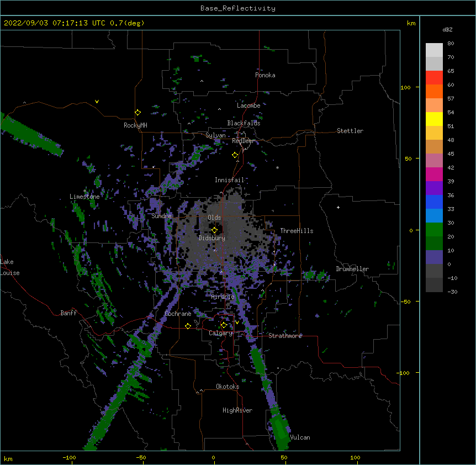Click the Ponoka town label
476x465 pixels.
(x=265, y=75)
